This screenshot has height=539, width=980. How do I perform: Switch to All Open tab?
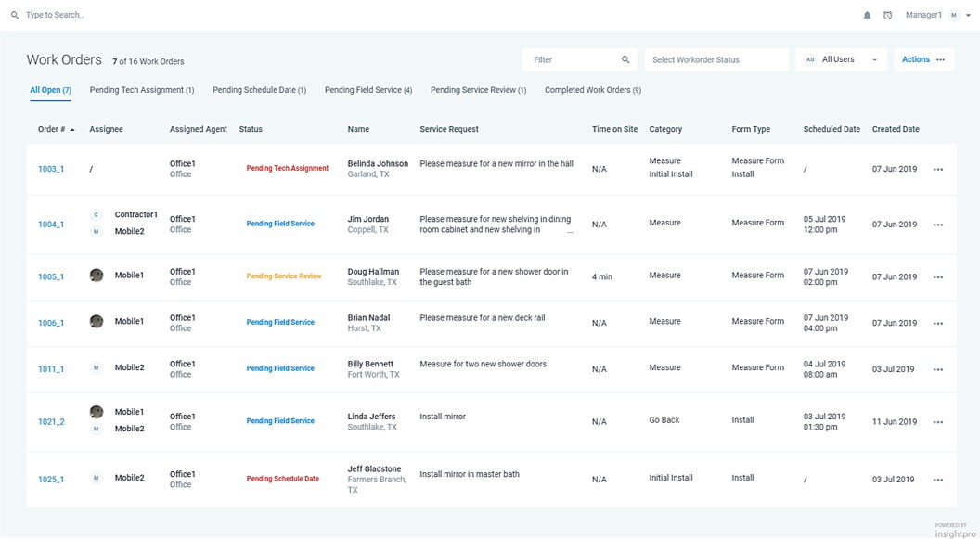[x=51, y=91]
